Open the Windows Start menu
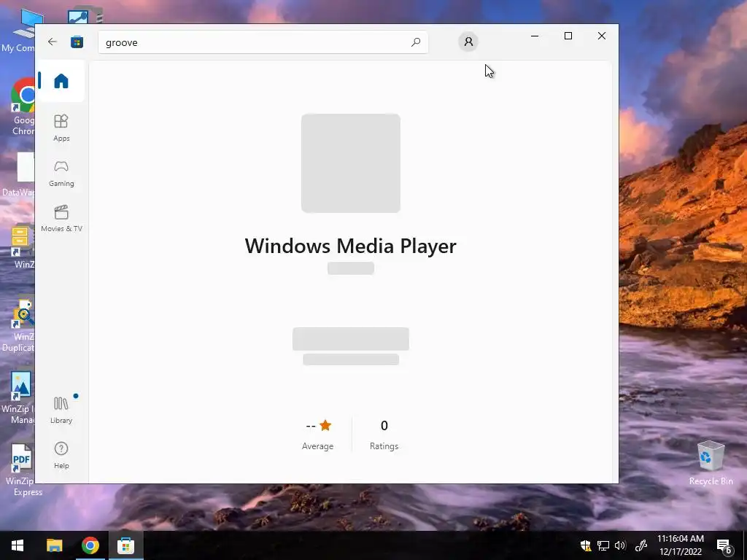This screenshot has height=560, width=747. point(18,545)
